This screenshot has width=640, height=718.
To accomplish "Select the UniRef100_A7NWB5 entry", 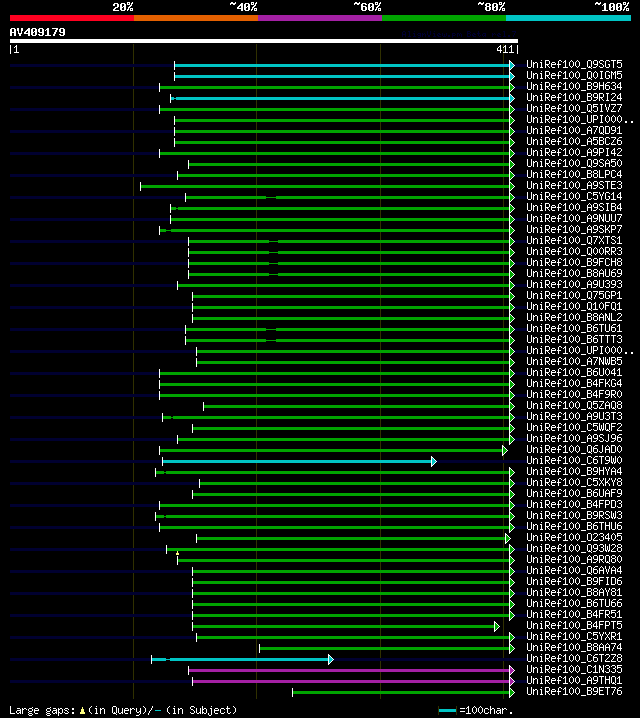I will (574, 361).
